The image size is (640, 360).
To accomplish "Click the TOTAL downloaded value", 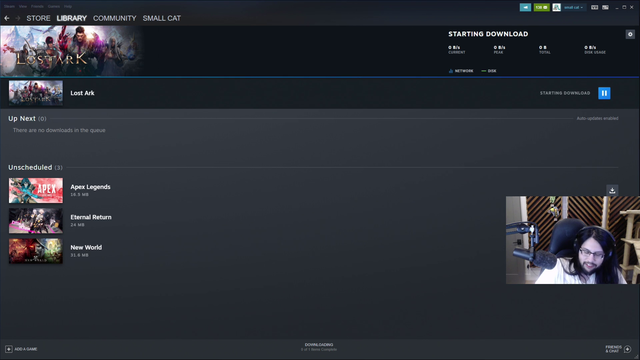I will click(x=542, y=47).
